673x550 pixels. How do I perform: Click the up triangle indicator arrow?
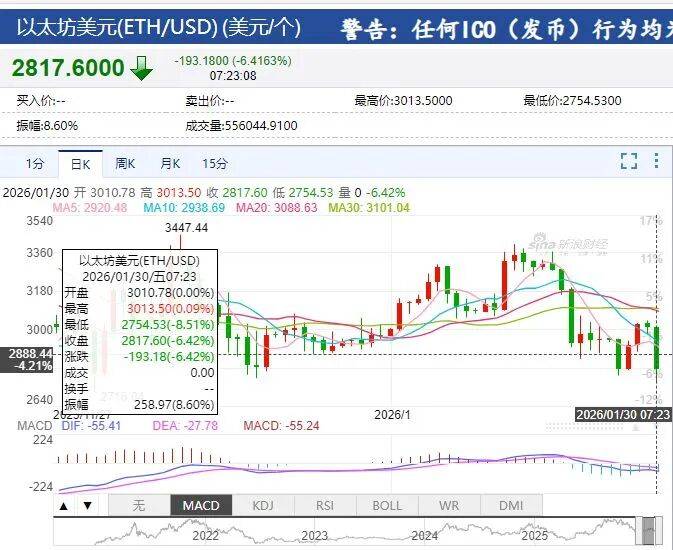pos(64,505)
